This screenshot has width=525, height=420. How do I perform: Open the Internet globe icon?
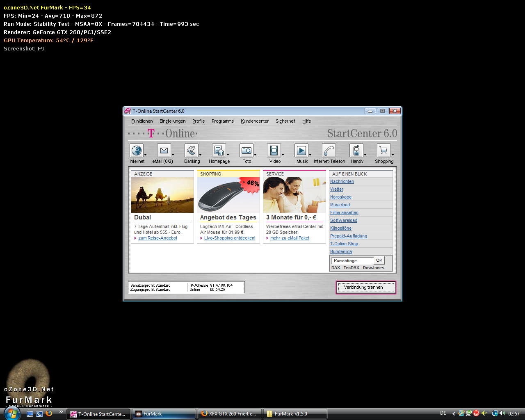pos(137,151)
